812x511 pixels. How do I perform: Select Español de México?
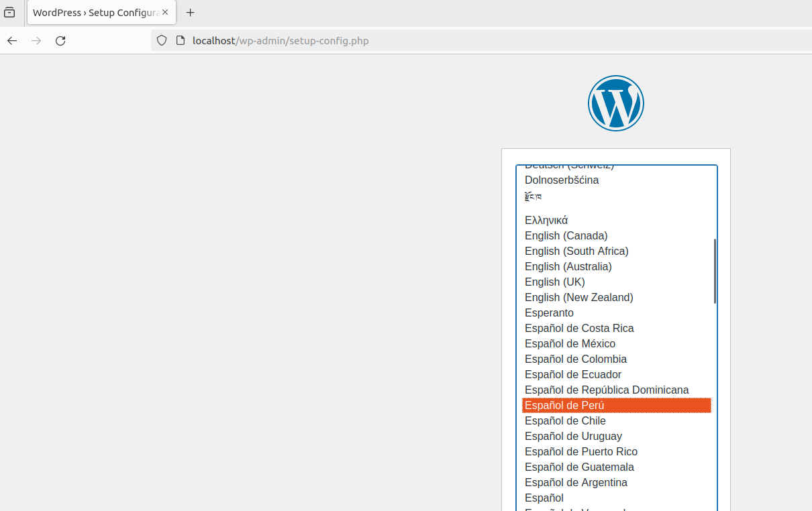[x=616, y=343]
